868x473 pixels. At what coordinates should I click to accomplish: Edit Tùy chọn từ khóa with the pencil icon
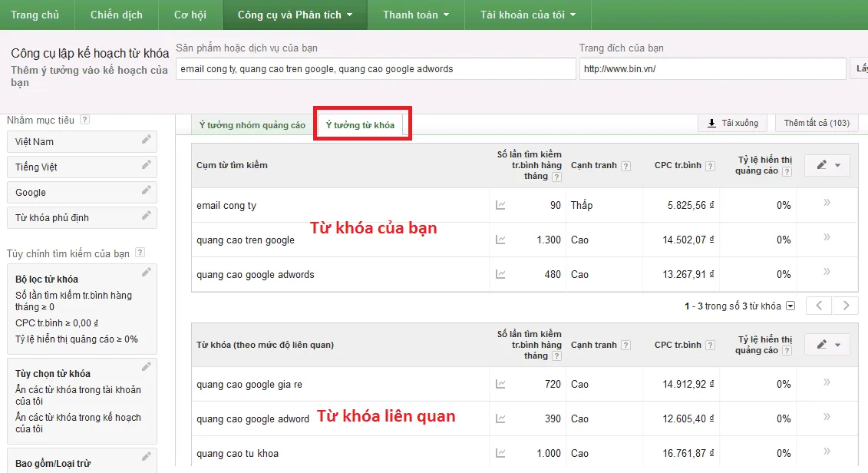pos(146,366)
